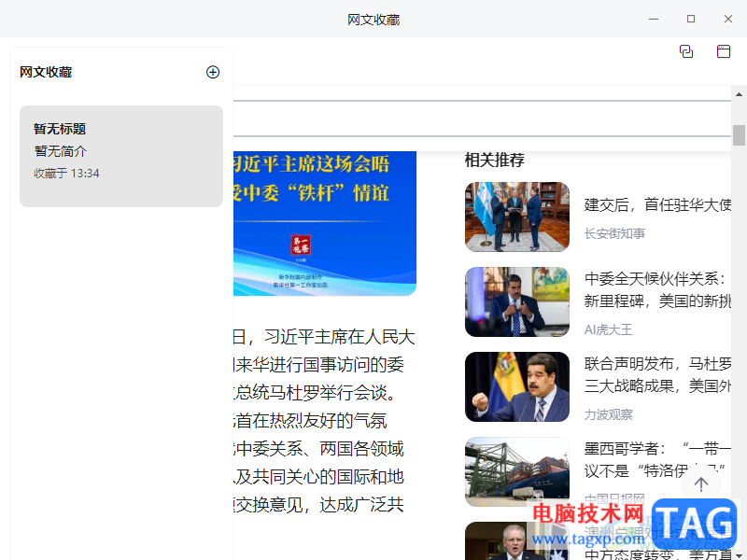
Task: Click the article paragraph mentioning 人民大
Action: pyautogui.click(x=324, y=421)
